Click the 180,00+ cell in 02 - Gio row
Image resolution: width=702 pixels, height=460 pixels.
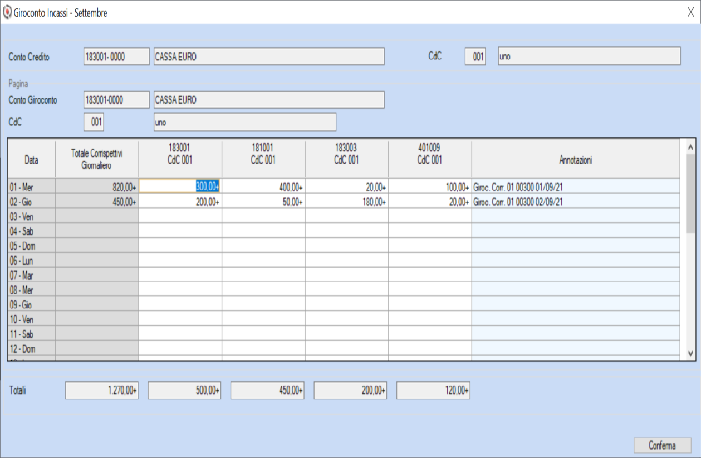(x=347, y=202)
